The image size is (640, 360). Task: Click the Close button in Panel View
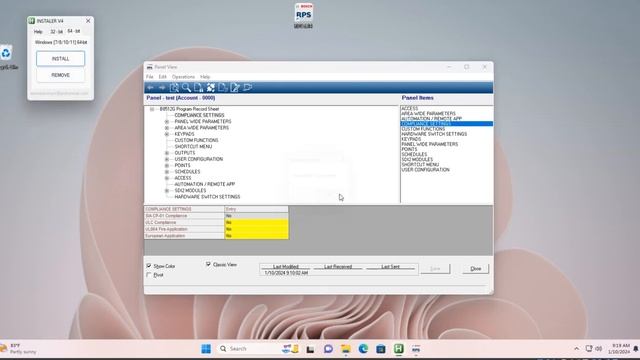click(x=476, y=269)
